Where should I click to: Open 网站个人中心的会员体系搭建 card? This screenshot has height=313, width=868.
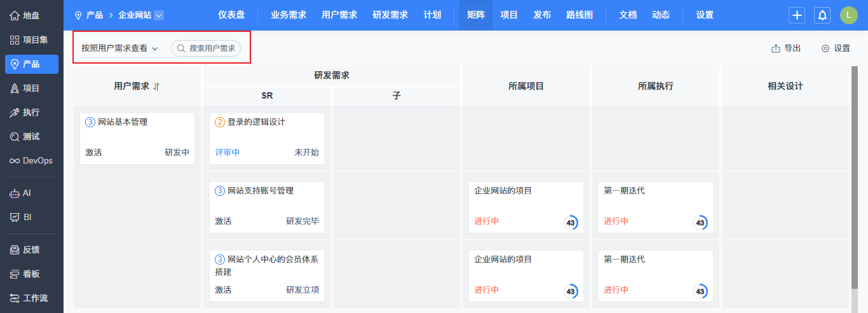point(267,276)
